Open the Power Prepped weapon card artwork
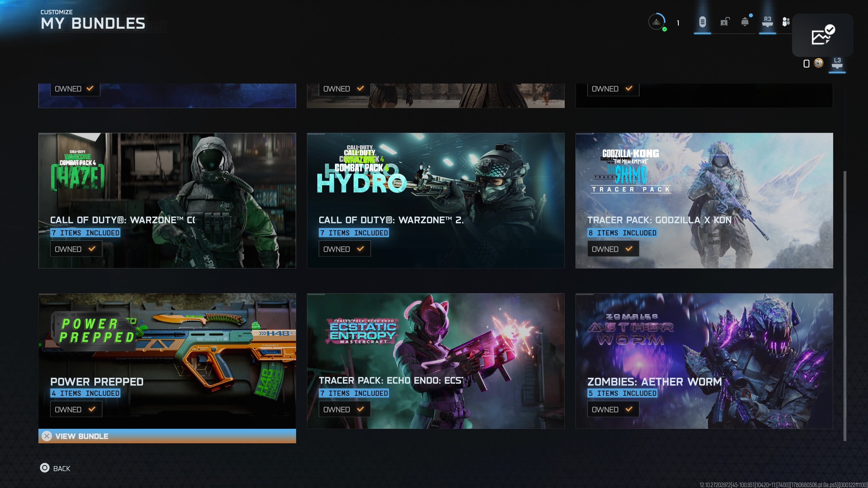 167,361
